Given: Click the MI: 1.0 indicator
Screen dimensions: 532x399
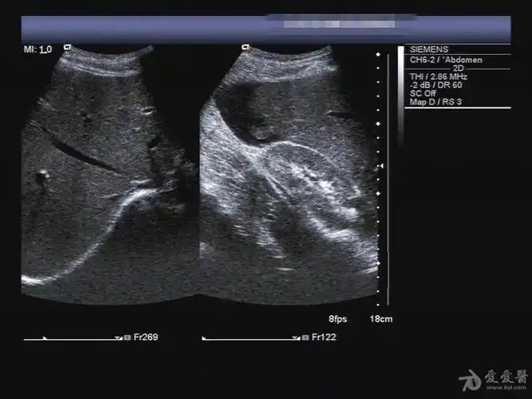Looking at the screenshot, I should (38, 49).
